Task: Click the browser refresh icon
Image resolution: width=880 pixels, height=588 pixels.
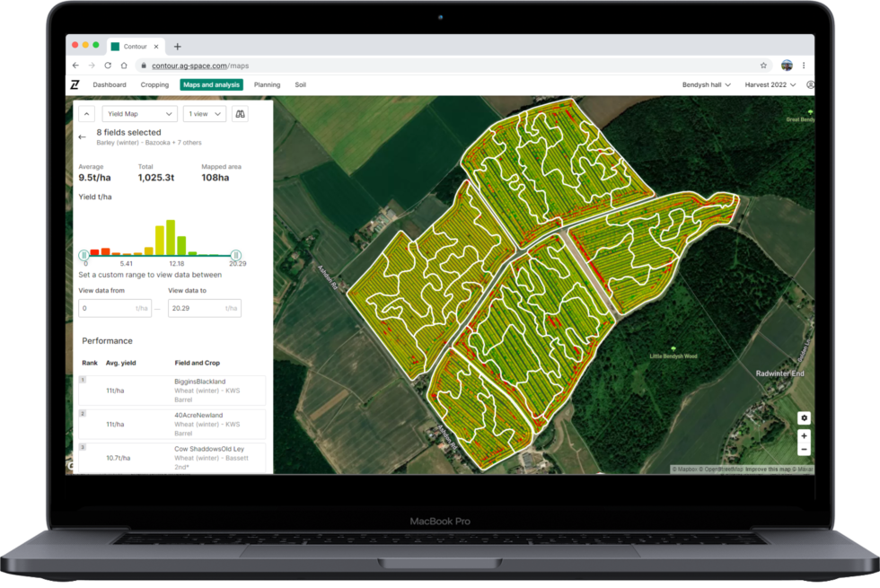Action: (x=107, y=65)
